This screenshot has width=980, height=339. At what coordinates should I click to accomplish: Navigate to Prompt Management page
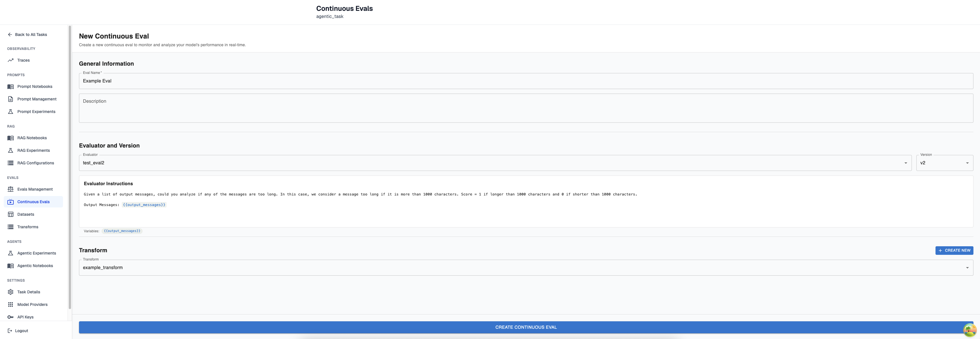[37, 99]
